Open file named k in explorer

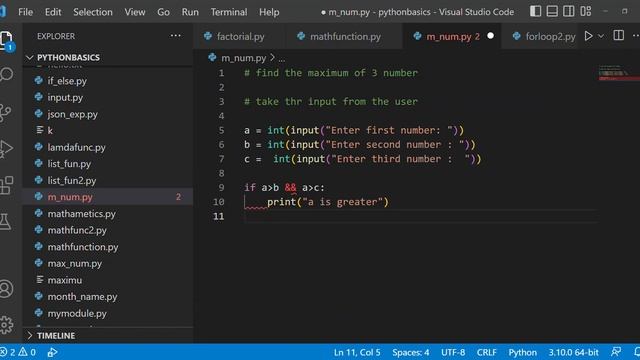(x=107, y=131)
